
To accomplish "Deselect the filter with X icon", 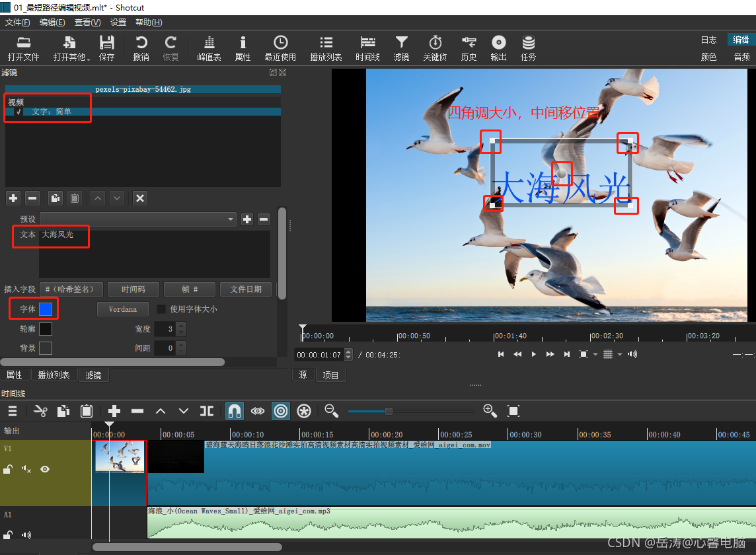I will (140, 198).
